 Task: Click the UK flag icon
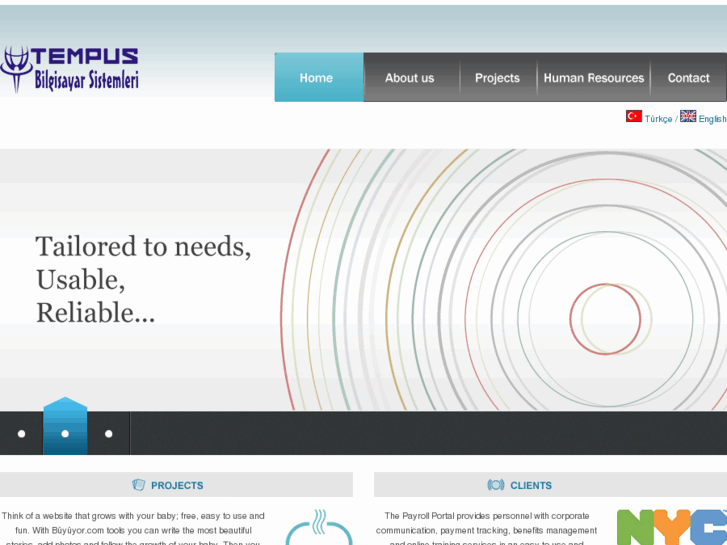(688, 116)
